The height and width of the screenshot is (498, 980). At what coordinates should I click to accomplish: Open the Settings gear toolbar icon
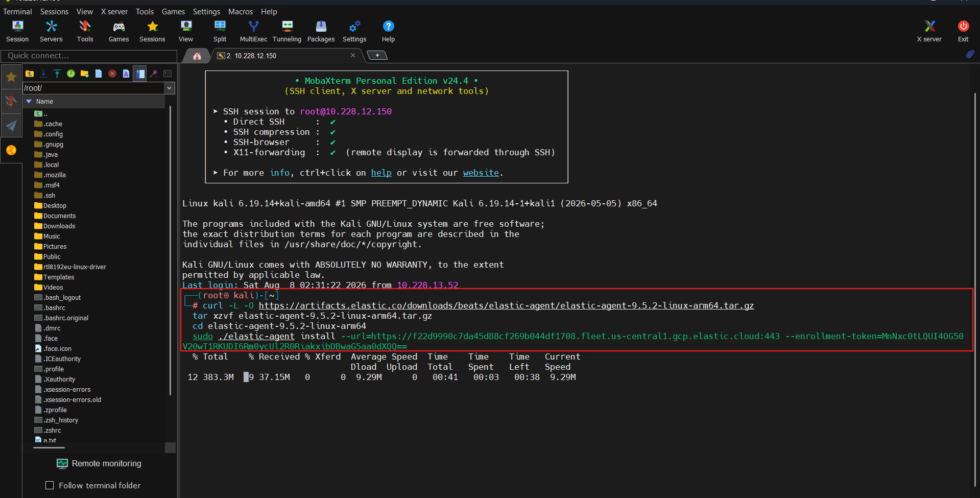(354, 31)
